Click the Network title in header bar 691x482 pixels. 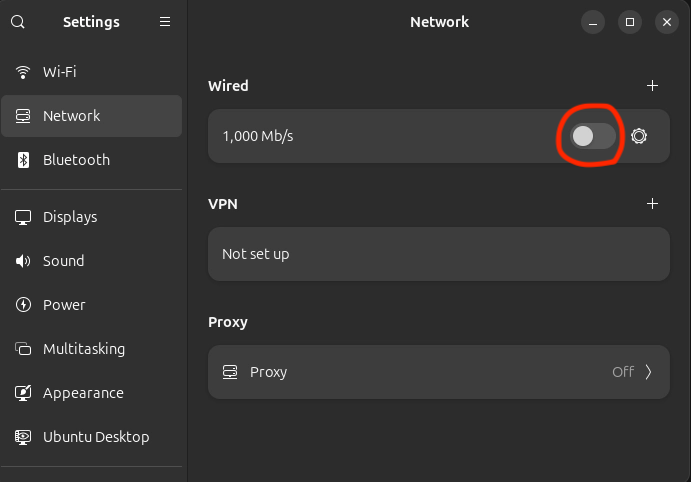coord(439,22)
